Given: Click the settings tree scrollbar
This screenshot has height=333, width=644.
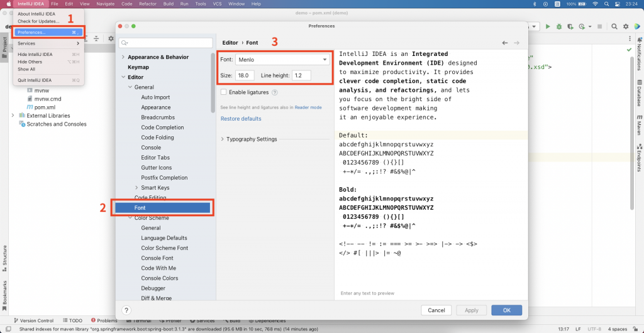Looking at the screenshot, I should (x=213, y=82).
